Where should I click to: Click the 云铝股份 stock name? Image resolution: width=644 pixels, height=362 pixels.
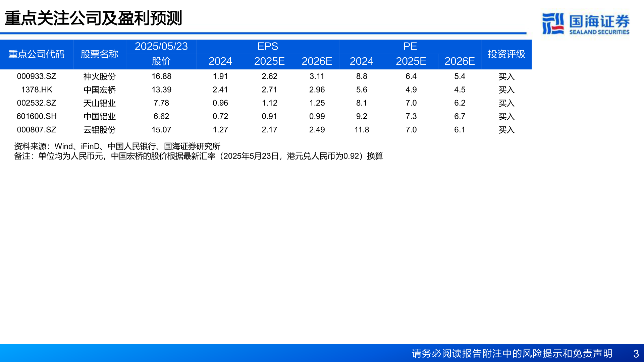pos(100,130)
